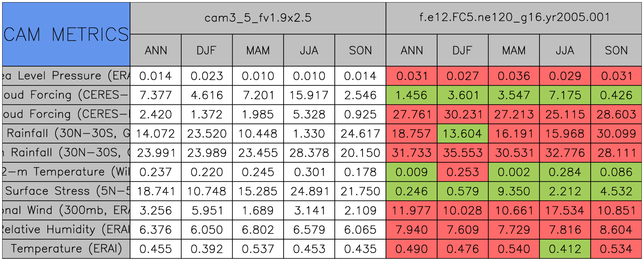This screenshot has height=261, width=644.
Task: Select the 2-m Temperature row label
Action: click(x=66, y=172)
